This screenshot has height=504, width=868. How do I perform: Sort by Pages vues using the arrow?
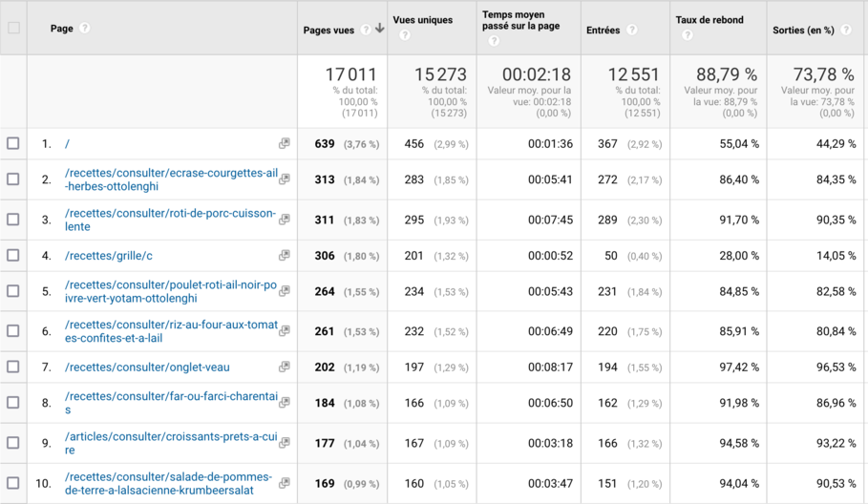[380, 30]
